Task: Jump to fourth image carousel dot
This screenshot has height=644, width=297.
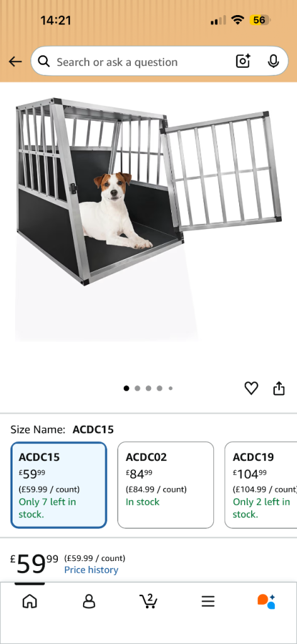Action: tap(160, 388)
